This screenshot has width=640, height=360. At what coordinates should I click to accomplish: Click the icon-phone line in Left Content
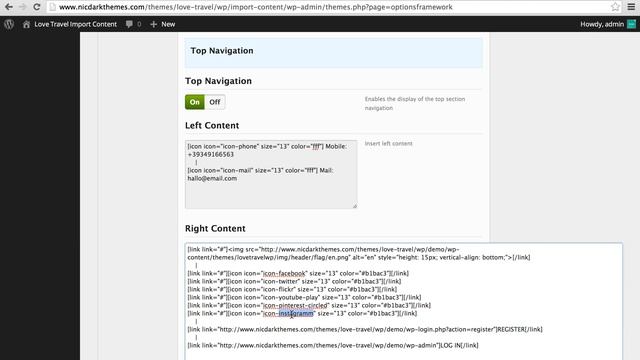click(267, 146)
